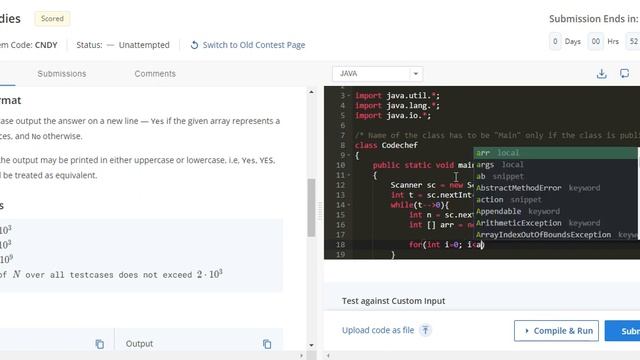Switch to Old Contest Page link

pos(254,45)
